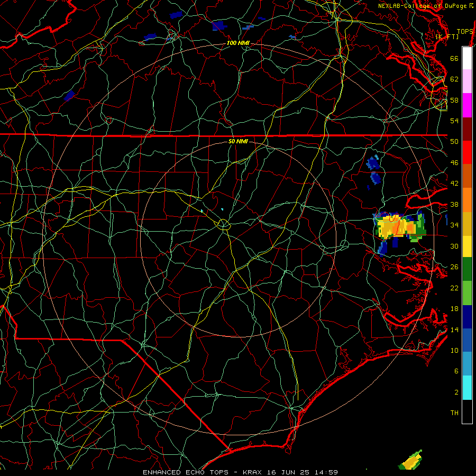Pick the dark green legend swatch
476x476 pixels.
point(467,269)
